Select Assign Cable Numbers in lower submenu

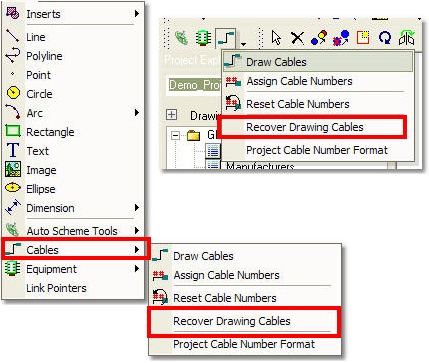click(245, 275)
